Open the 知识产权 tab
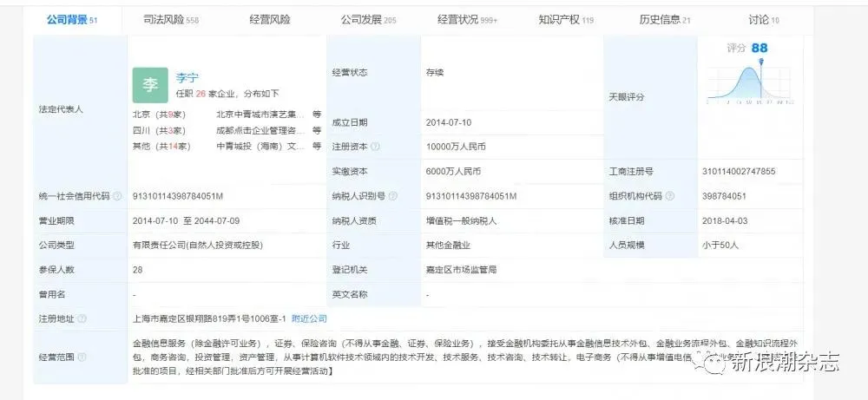The height and width of the screenshot is (400, 868). pyautogui.click(x=566, y=20)
